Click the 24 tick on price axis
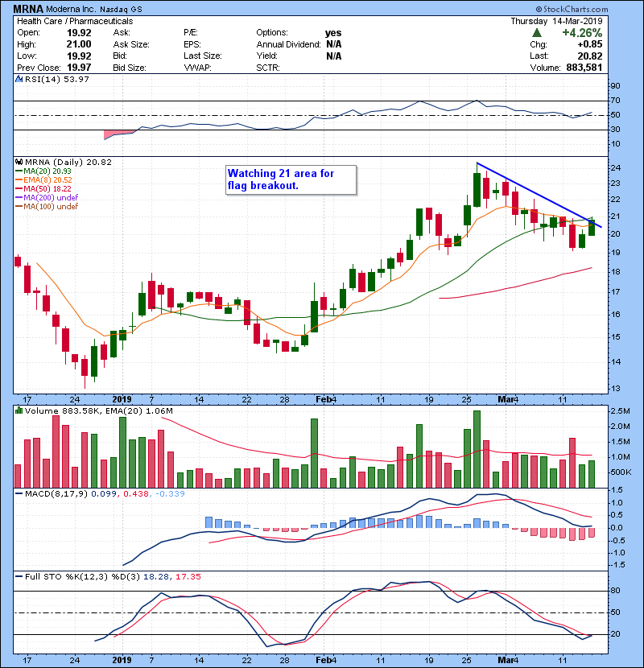 (x=616, y=168)
